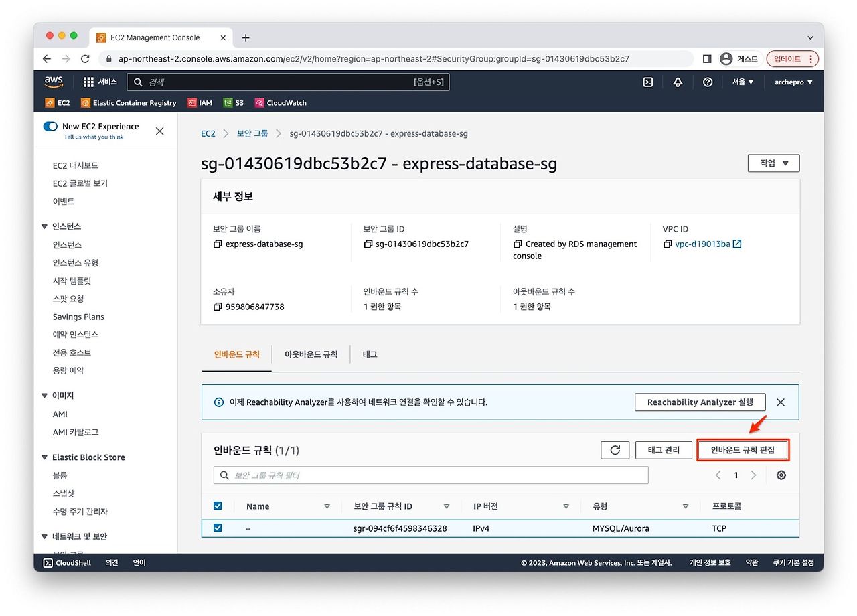The width and height of the screenshot is (857, 616).
Task: Toggle browser side panel icon
Action: coord(706,59)
